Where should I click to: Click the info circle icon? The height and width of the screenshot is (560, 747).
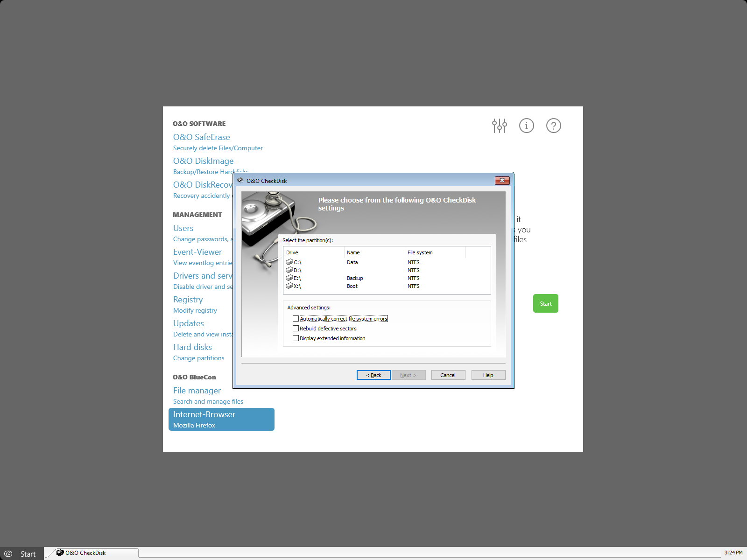pos(526,126)
